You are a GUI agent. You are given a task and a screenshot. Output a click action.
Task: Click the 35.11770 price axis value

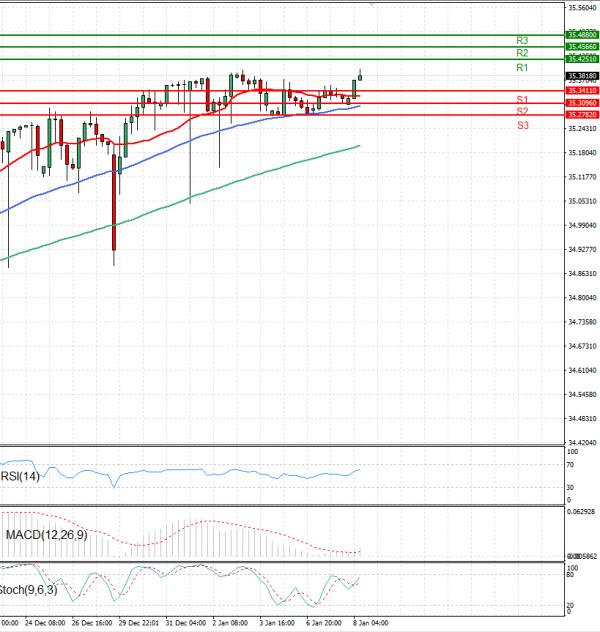582,177
